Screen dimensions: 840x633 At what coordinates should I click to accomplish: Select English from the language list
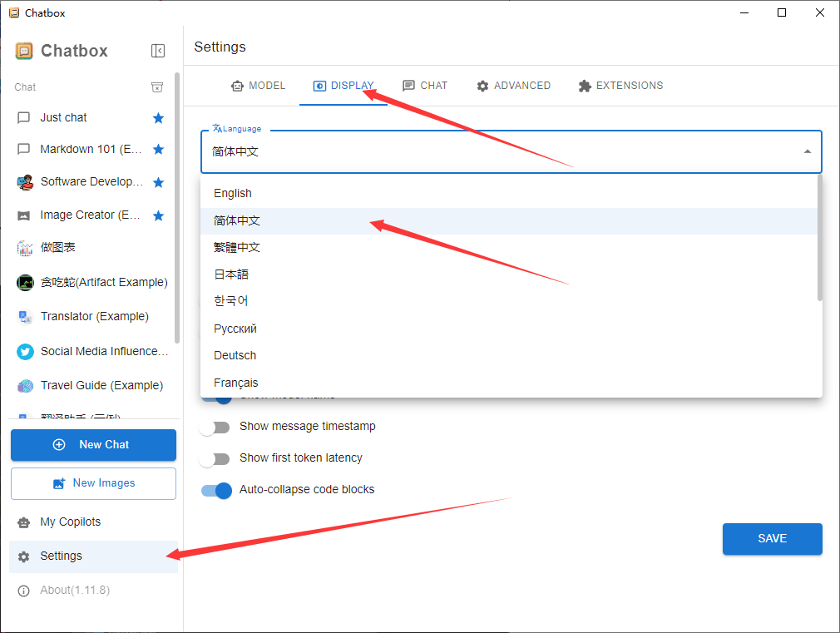(233, 193)
